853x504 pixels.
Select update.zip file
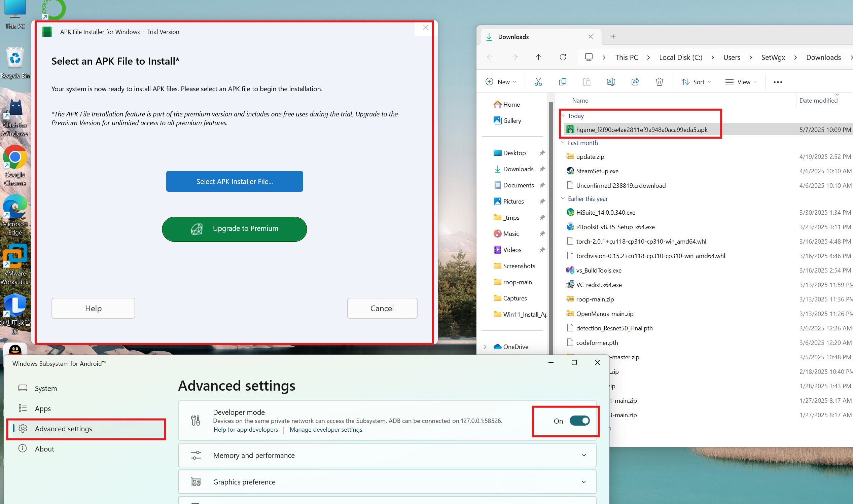pos(590,156)
